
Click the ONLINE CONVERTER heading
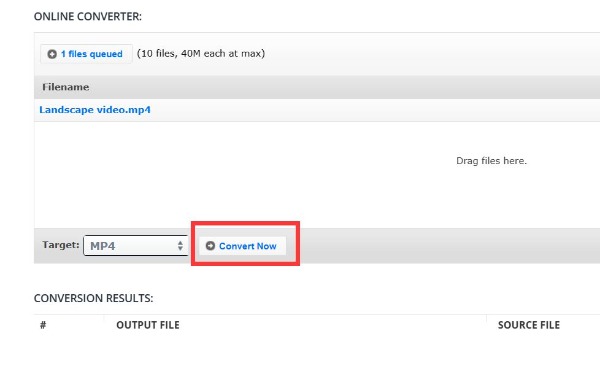[x=88, y=16]
